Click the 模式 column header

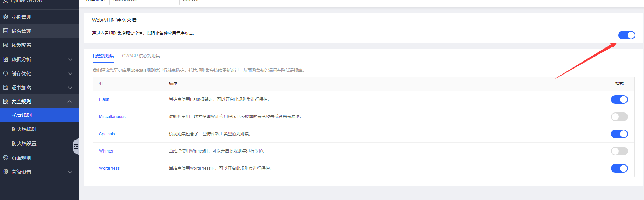click(x=619, y=84)
